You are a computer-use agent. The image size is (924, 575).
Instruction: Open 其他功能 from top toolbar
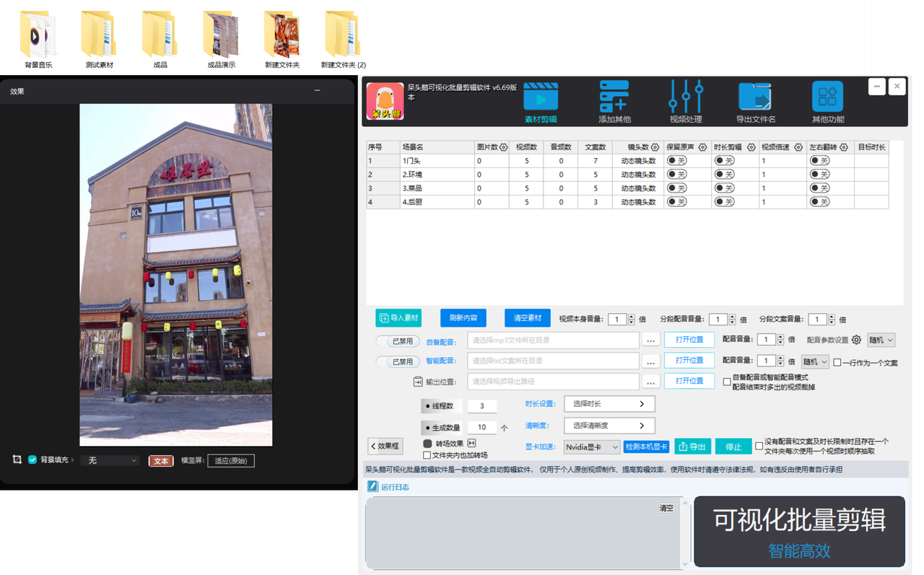pos(827,102)
